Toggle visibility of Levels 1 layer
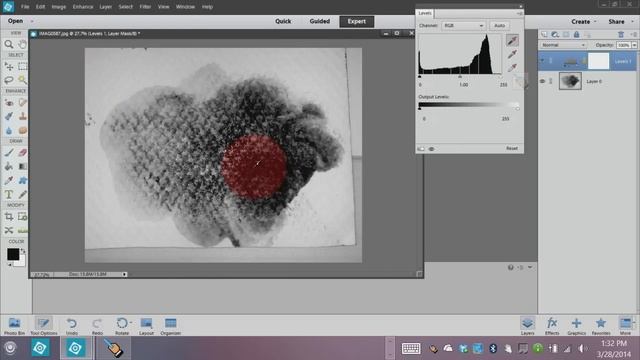 [x=542, y=61]
